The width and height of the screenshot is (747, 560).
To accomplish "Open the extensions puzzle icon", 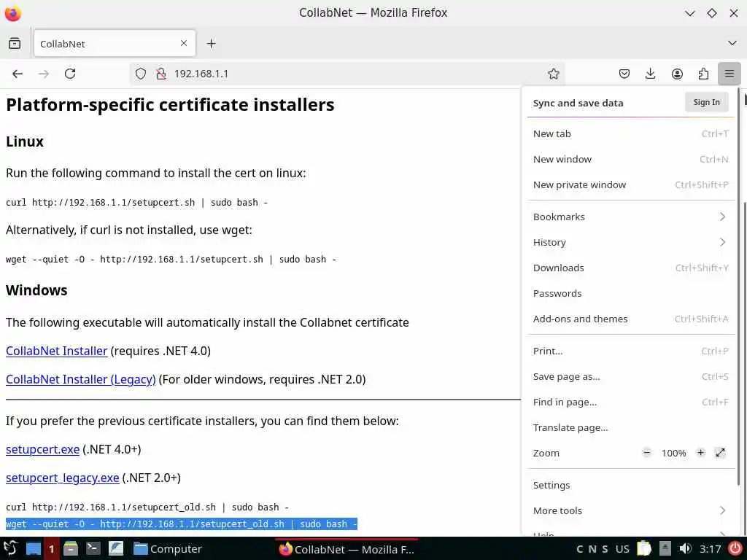I will point(703,74).
